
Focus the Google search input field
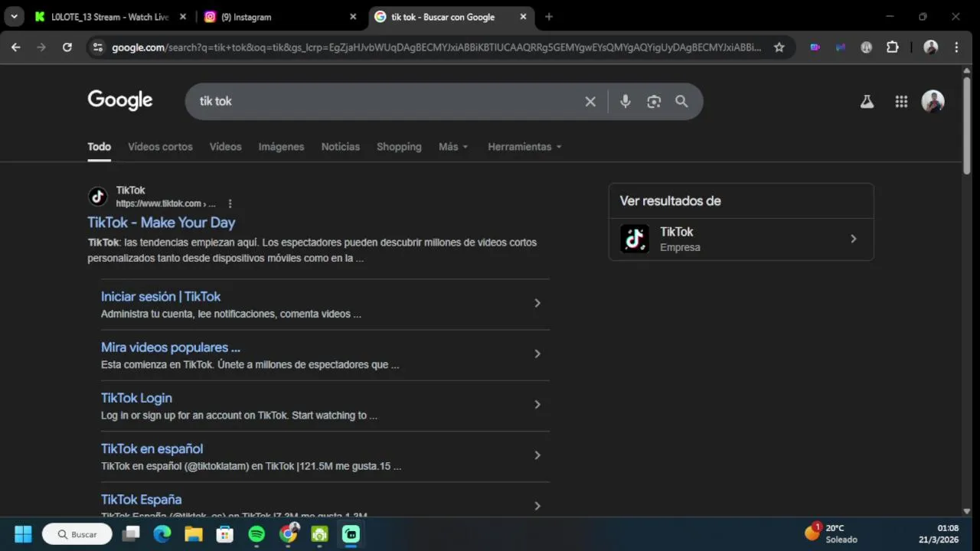pyautogui.click(x=387, y=102)
